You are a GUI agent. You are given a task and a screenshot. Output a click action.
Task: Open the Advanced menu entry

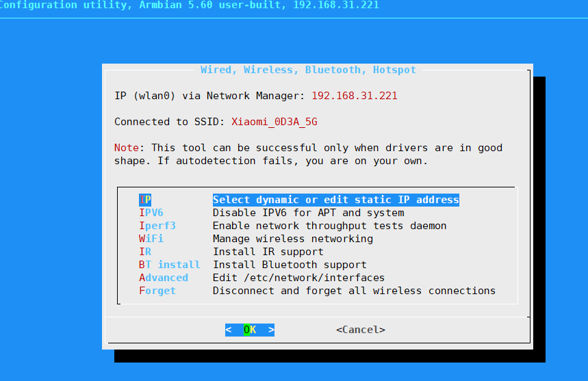point(164,278)
